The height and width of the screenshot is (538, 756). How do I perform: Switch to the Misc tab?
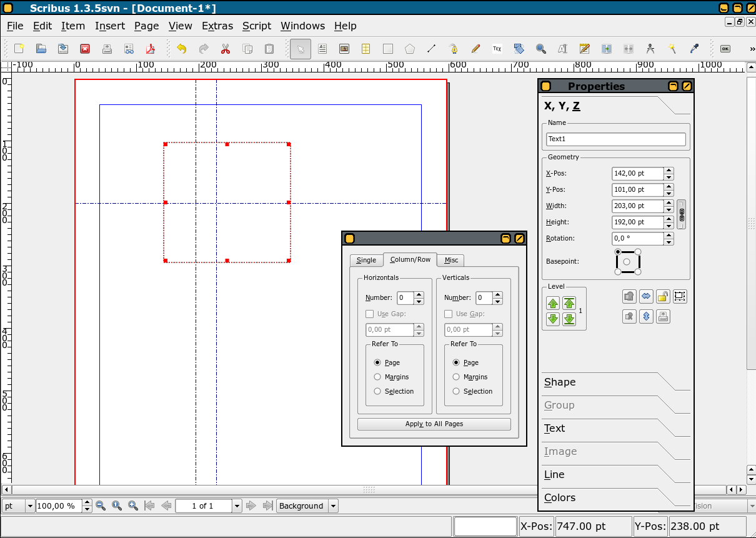451,260
